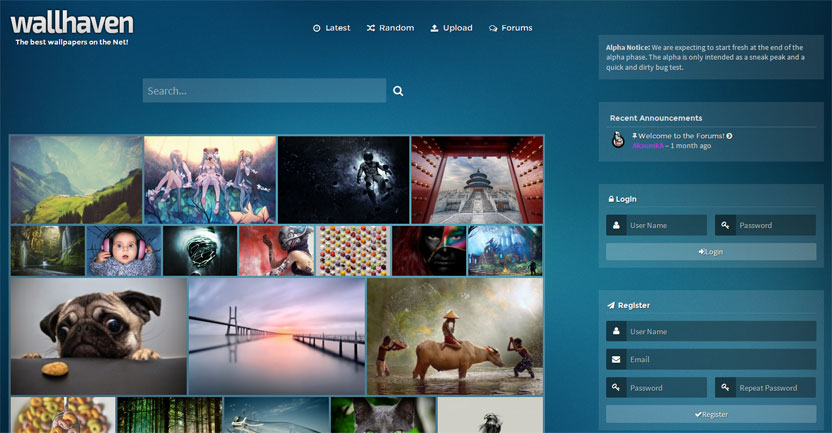Click the Login User Name field

[x=665, y=226]
